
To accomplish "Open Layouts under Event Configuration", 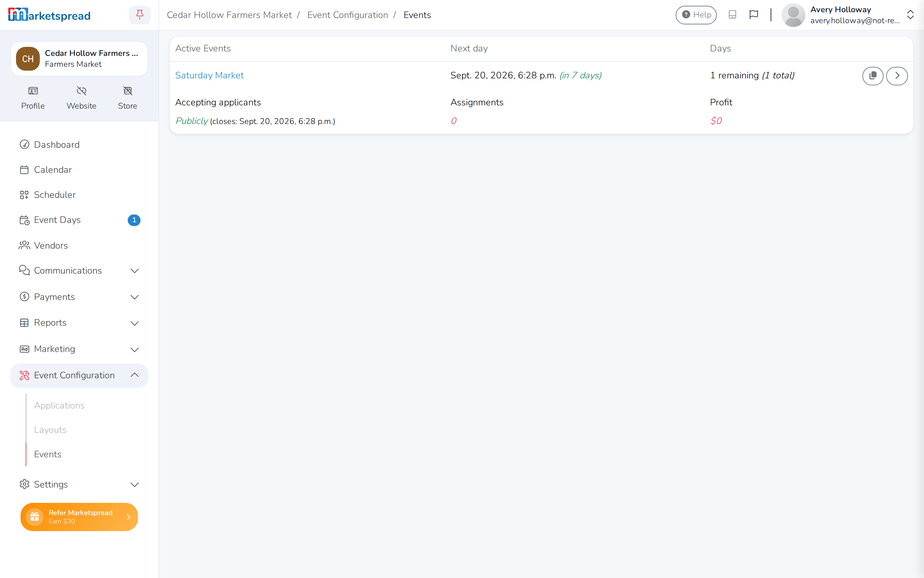I will tap(50, 430).
